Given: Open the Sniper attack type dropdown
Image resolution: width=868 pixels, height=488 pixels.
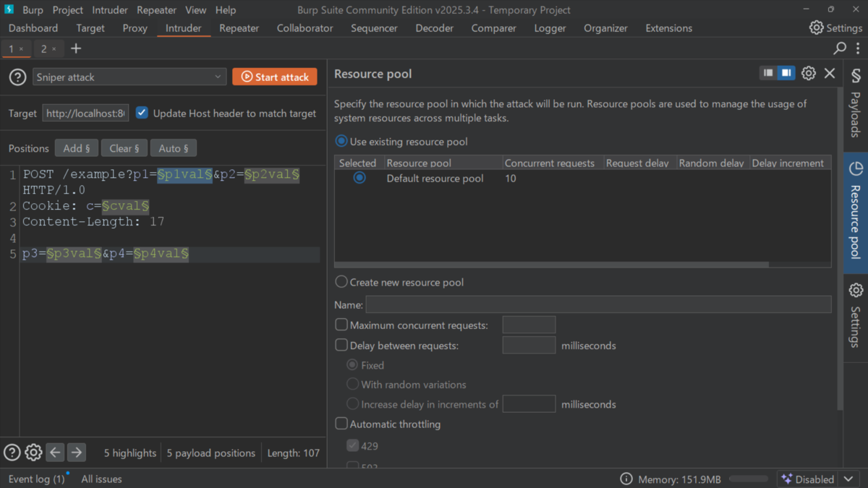Looking at the screenshot, I should point(129,77).
